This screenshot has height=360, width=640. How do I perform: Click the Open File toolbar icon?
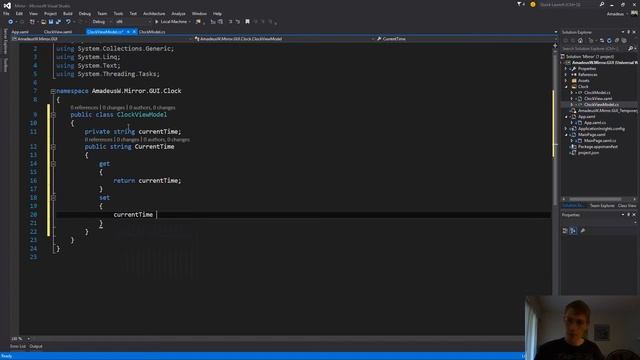[43, 22]
